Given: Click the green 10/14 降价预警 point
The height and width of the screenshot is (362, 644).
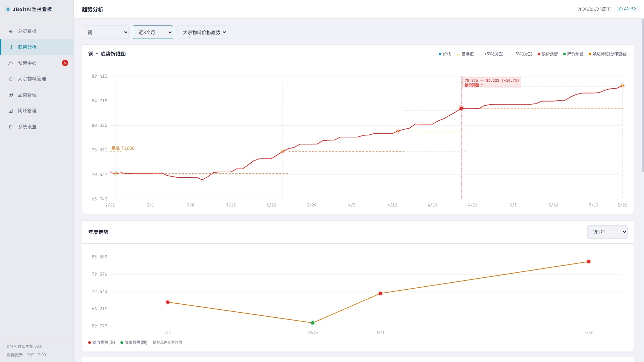Looking at the screenshot, I should tap(313, 323).
